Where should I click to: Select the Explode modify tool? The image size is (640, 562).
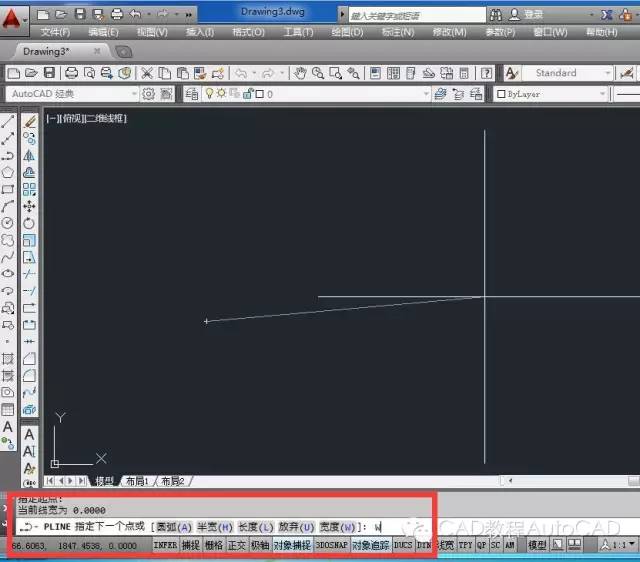pos(29,409)
